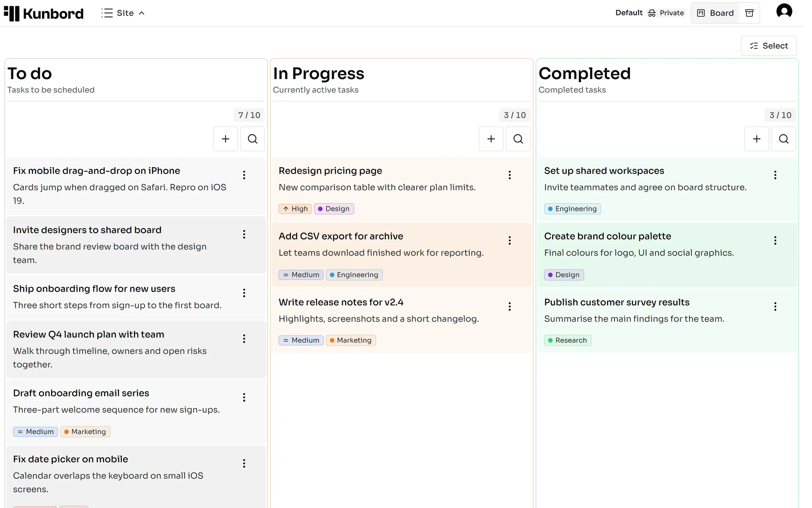Click the Design tag on Redesign pricing page
The image size is (812, 508).
334,209
